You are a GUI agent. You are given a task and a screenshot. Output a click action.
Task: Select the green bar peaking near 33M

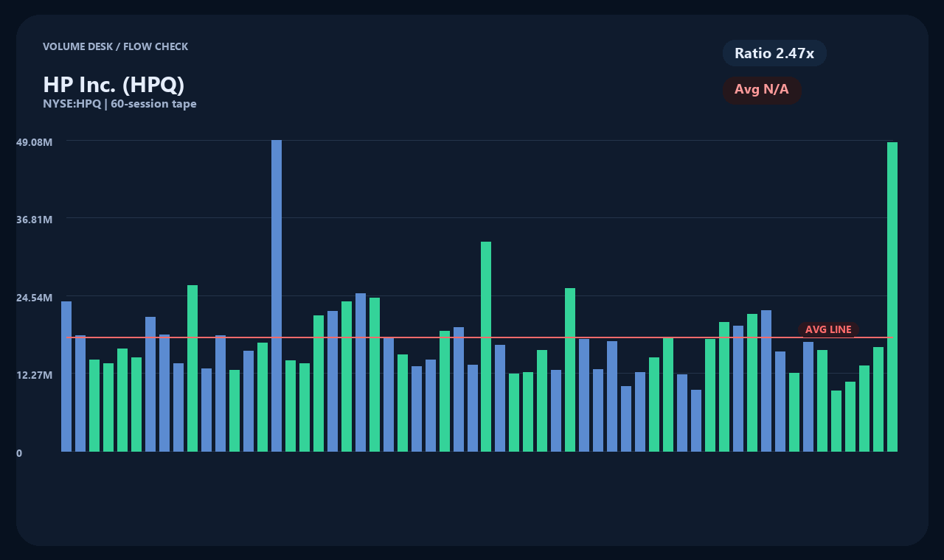[x=486, y=346]
